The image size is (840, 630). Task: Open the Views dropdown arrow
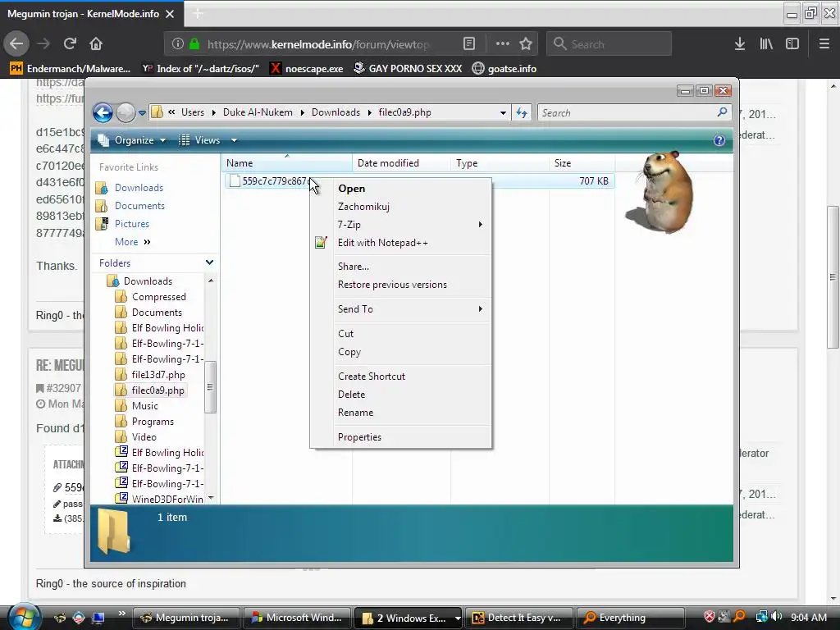click(234, 140)
